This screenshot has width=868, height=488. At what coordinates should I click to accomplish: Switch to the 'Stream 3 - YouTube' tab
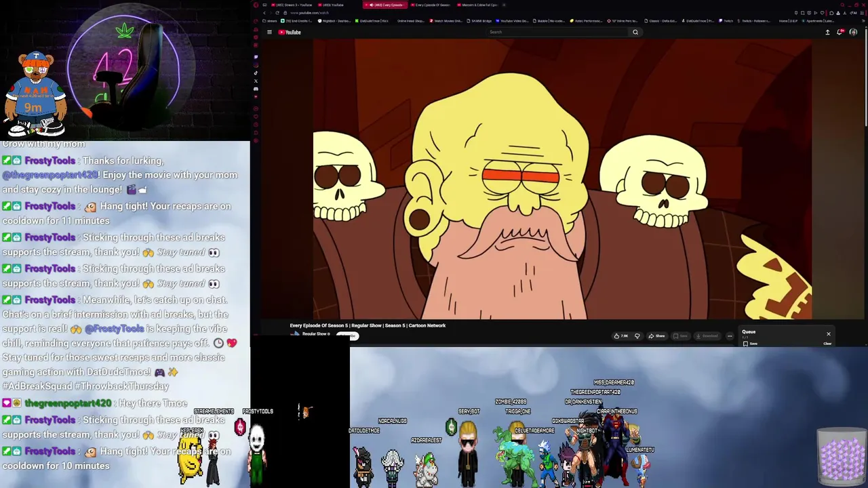point(292,5)
